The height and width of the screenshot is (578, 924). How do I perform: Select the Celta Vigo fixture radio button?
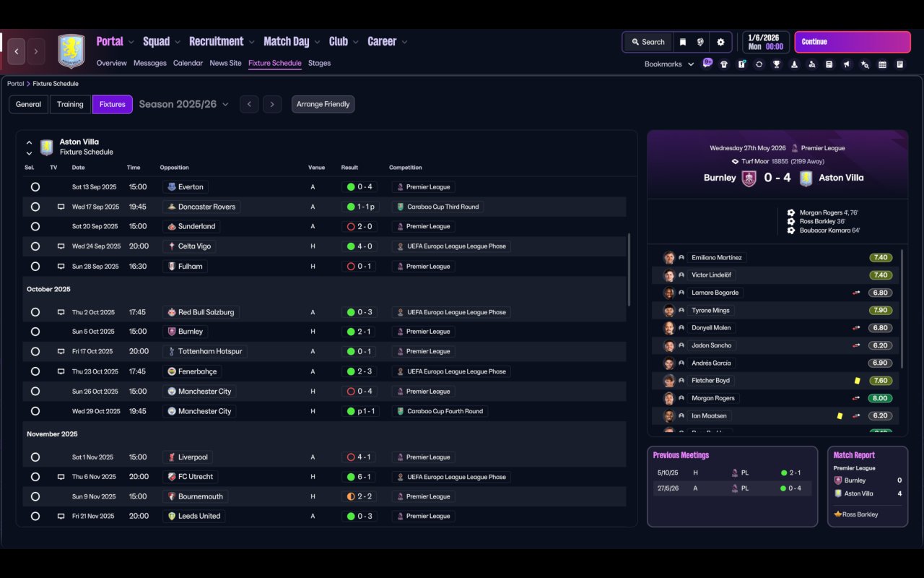tap(35, 246)
